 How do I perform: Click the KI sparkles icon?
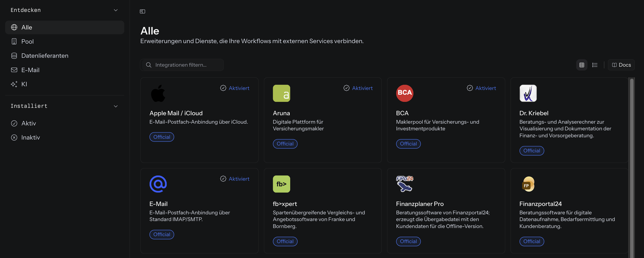pyautogui.click(x=14, y=84)
